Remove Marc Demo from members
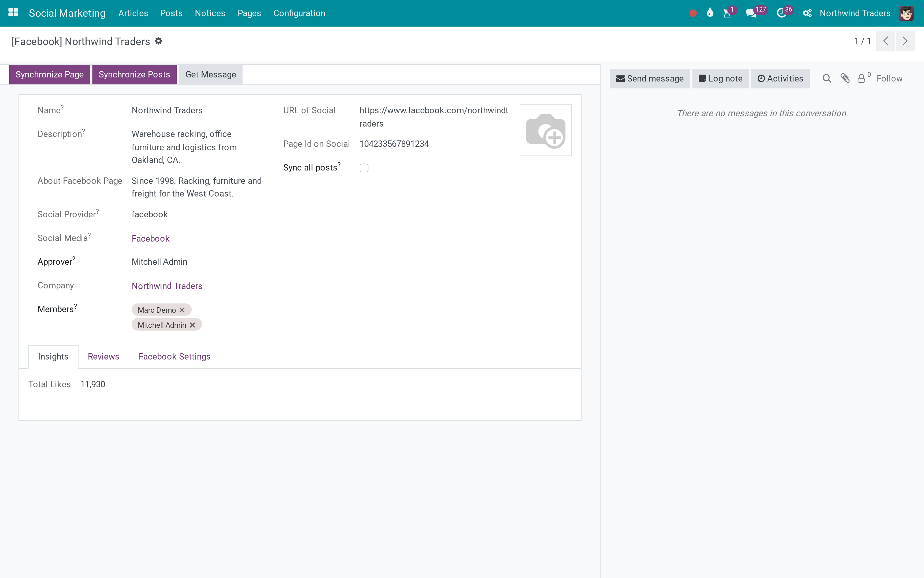Screen dimensions: 924x578 coord(182,310)
